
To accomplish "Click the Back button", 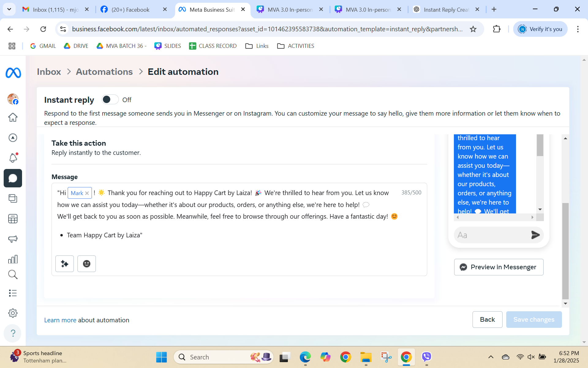I will pos(487,320).
